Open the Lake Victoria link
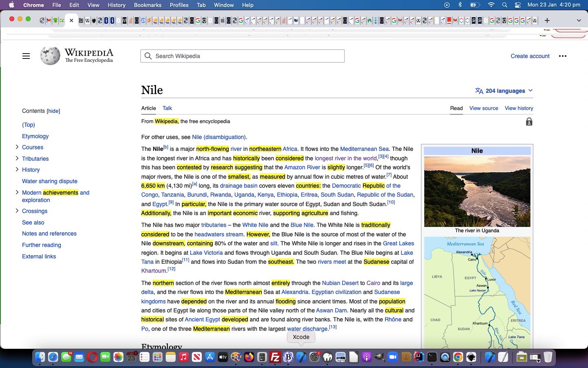This screenshot has height=368, width=588. click(206, 253)
